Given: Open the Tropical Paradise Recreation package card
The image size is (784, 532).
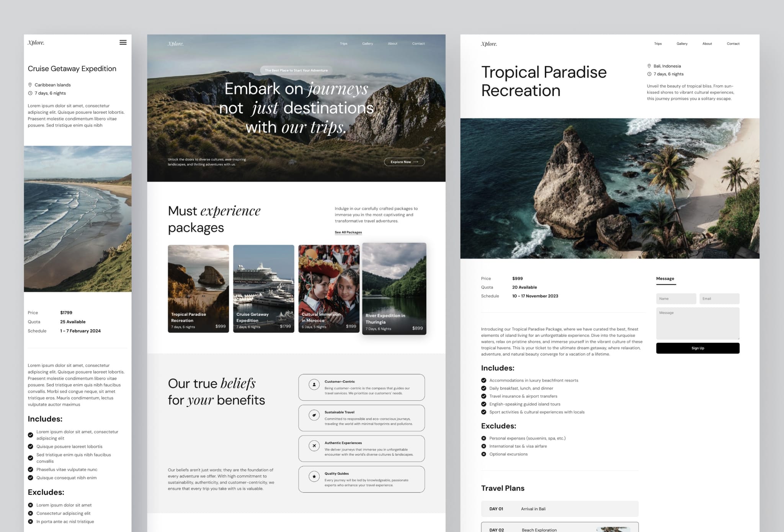Looking at the screenshot, I should [x=198, y=289].
